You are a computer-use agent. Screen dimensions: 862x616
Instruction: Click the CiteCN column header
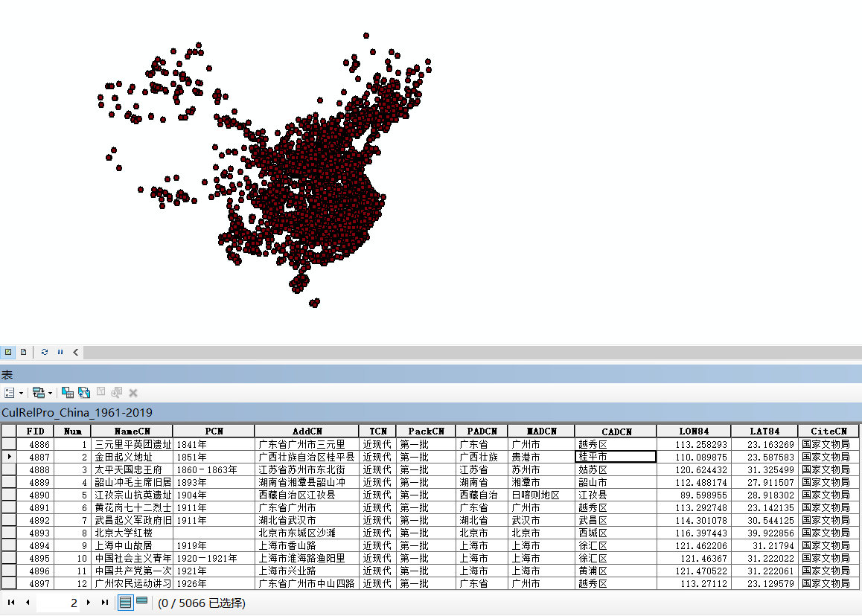point(829,431)
